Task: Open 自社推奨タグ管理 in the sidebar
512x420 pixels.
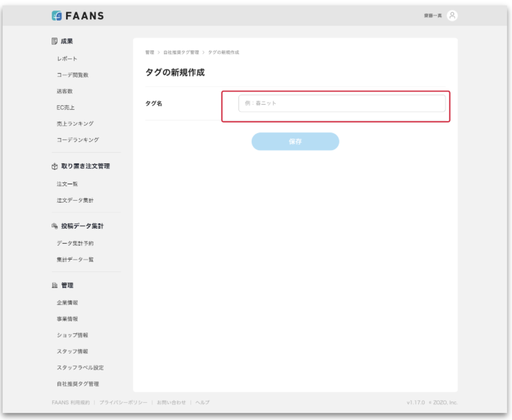Action: 78,384
